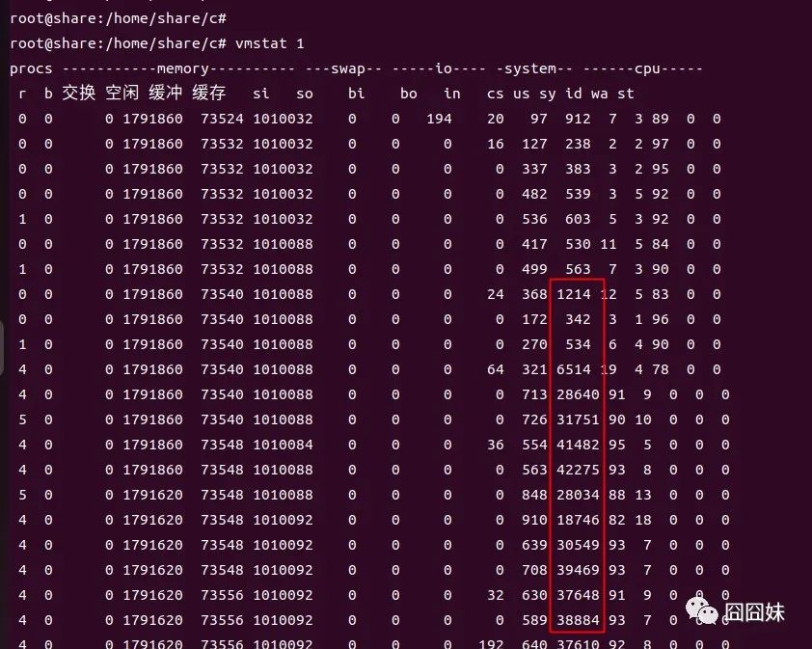
Task: Click the 'system' section header
Action: click(x=530, y=68)
